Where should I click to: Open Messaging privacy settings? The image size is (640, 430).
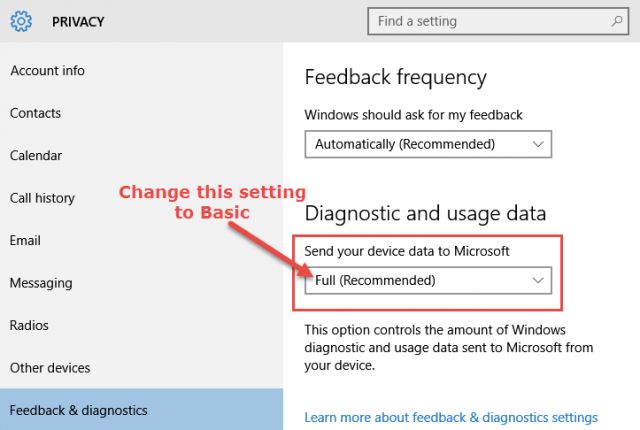[41, 283]
